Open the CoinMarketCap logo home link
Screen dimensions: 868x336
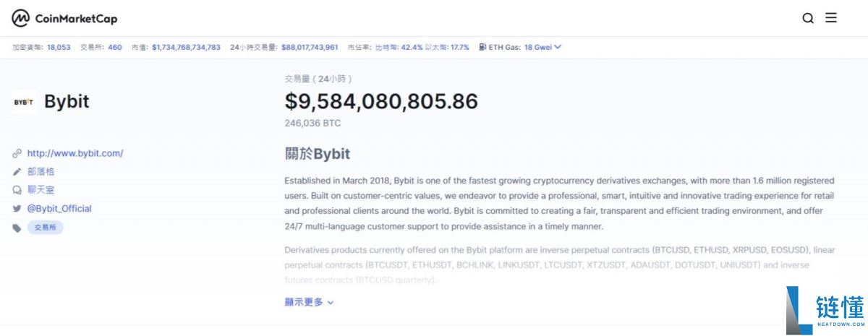point(64,18)
